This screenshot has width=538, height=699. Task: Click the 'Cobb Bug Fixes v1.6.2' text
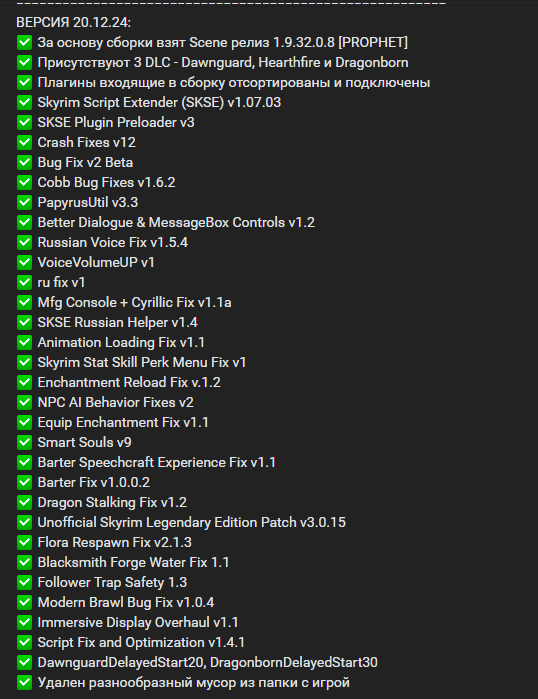coord(107,182)
